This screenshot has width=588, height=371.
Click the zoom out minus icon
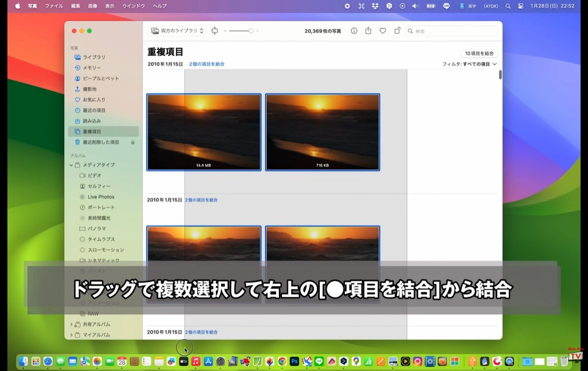tap(225, 31)
